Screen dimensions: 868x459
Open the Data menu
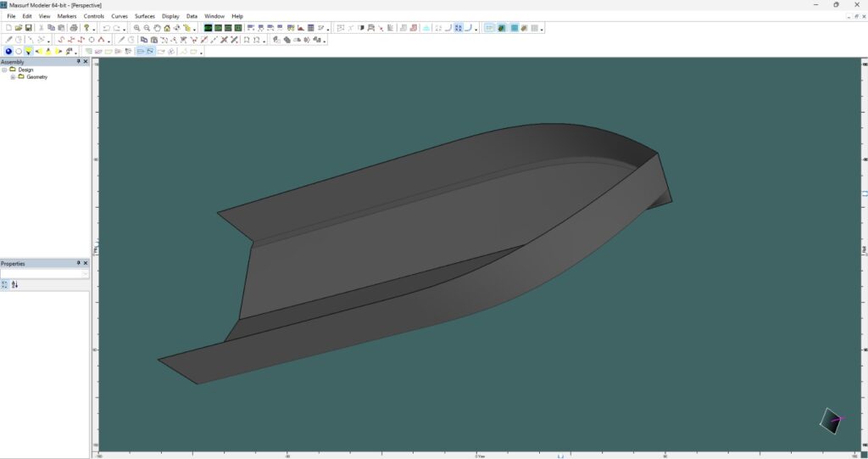pos(192,16)
